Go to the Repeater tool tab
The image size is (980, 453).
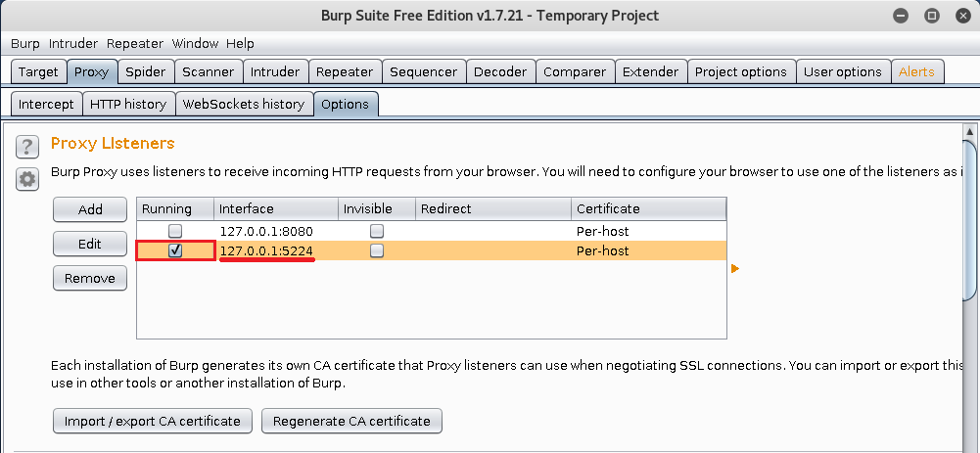pos(345,71)
